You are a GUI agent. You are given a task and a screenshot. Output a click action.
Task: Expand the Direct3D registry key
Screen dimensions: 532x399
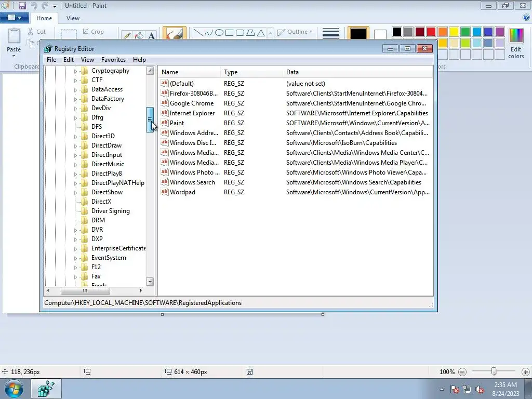click(75, 137)
